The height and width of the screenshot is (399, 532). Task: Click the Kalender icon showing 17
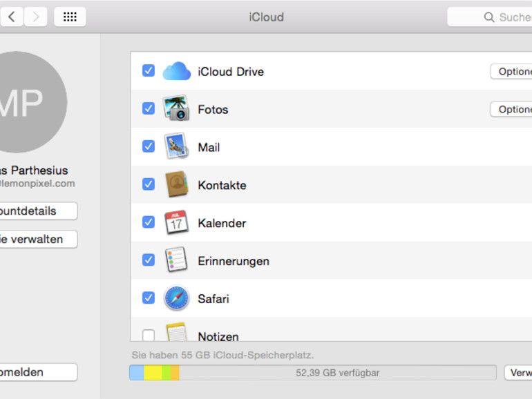(x=176, y=222)
